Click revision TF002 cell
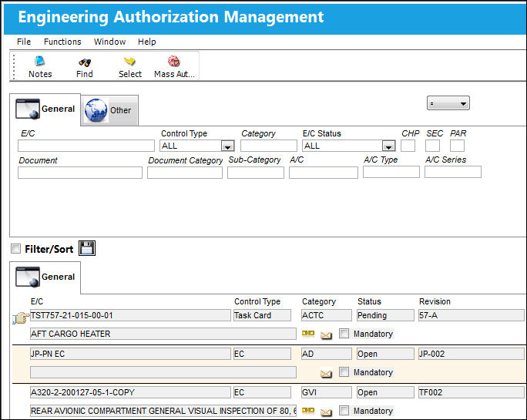Image resolution: width=527 pixels, height=420 pixels. [472, 392]
